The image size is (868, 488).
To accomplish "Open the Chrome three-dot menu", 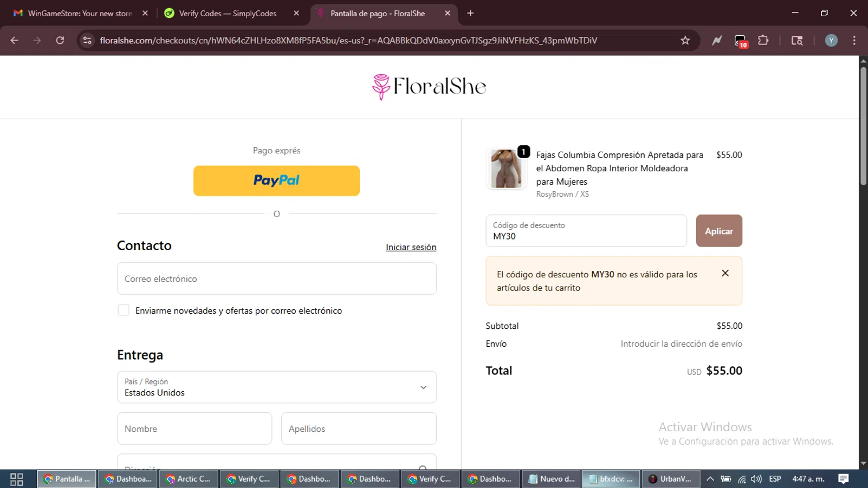I will pyautogui.click(x=854, y=41).
